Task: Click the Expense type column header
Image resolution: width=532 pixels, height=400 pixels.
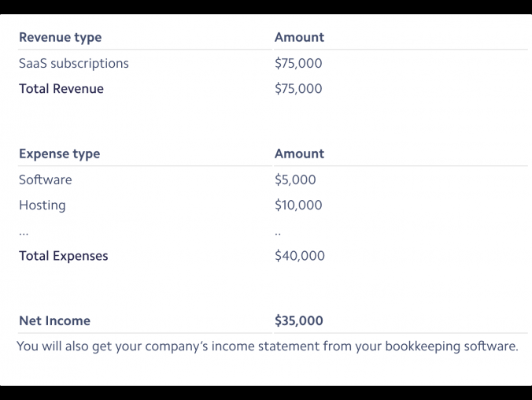Action: click(59, 154)
